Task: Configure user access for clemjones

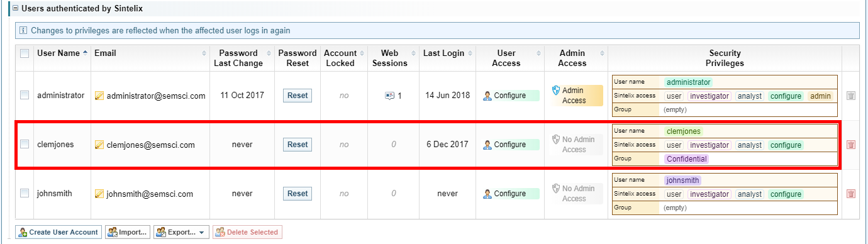Action: coord(510,145)
